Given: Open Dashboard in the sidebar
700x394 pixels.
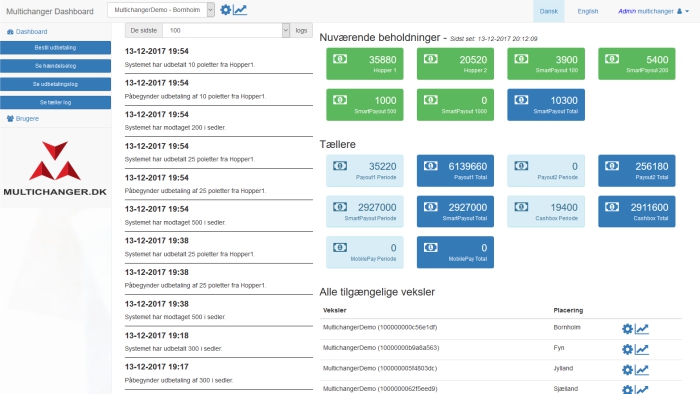Looking at the screenshot, I should pyautogui.click(x=27, y=32).
